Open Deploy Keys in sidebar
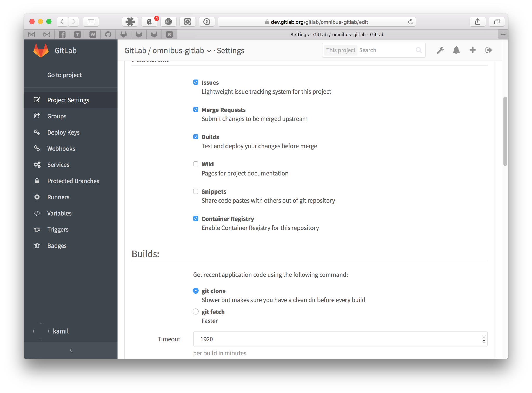 (x=71, y=132)
